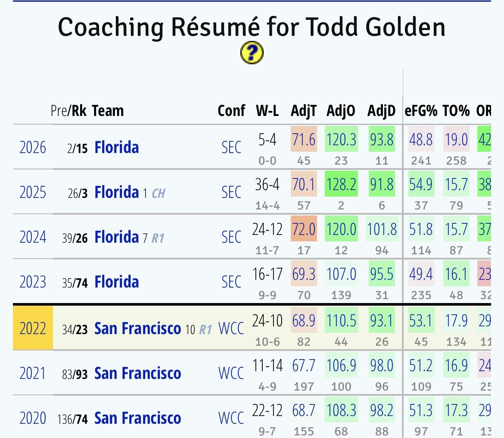Open Florida team page in 2026 row

[x=116, y=147]
